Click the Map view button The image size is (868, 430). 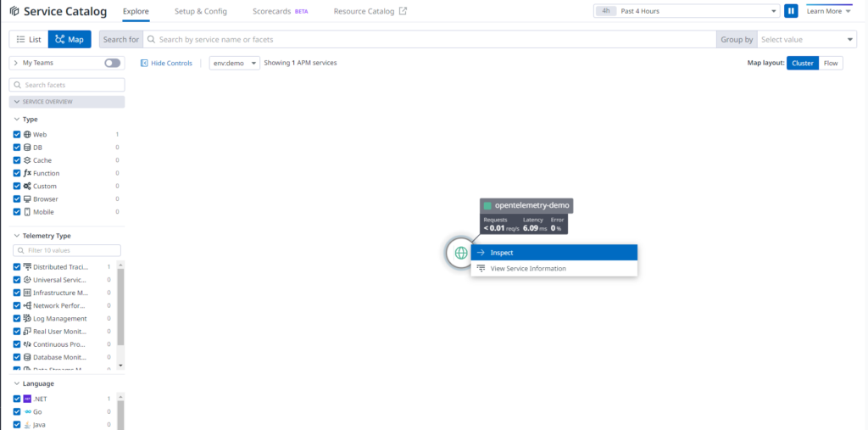tap(70, 39)
